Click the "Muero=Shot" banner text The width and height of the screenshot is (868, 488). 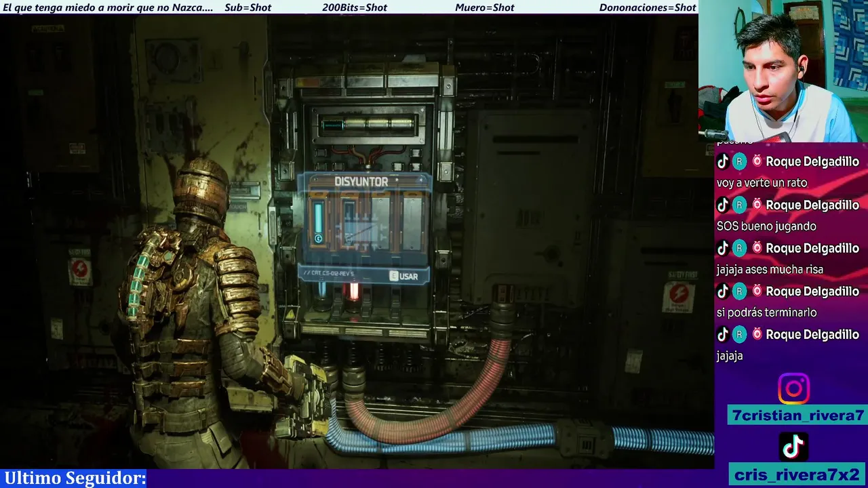(484, 7)
